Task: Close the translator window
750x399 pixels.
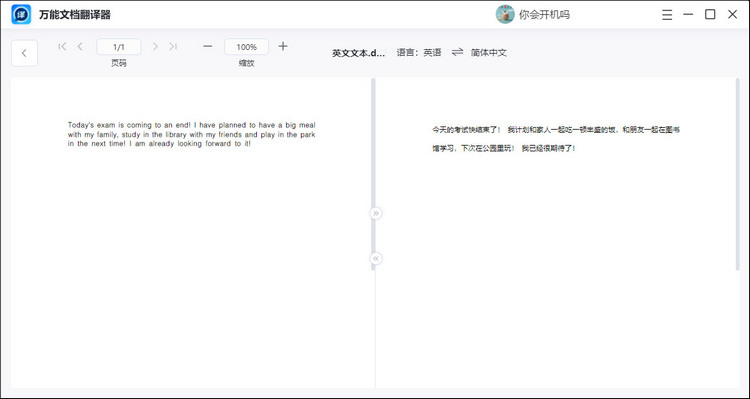Action: coord(732,14)
